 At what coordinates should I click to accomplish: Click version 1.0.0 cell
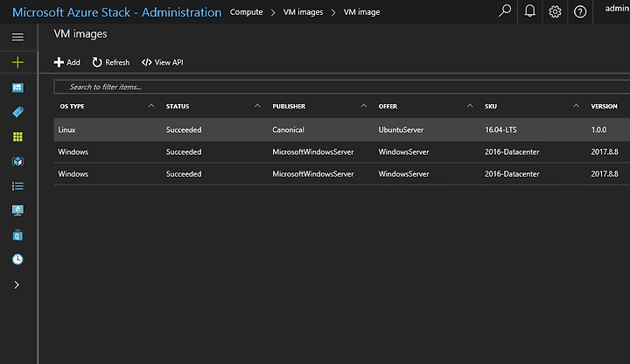click(598, 129)
